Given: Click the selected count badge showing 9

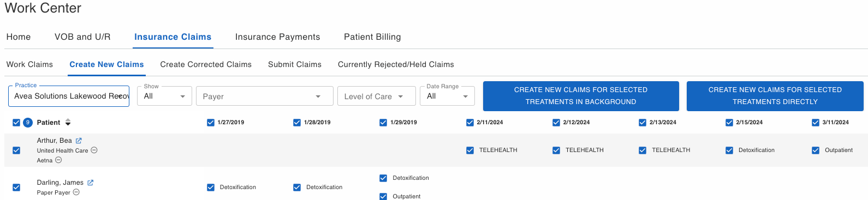Looking at the screenshot, I should click(x=28, y=122).
